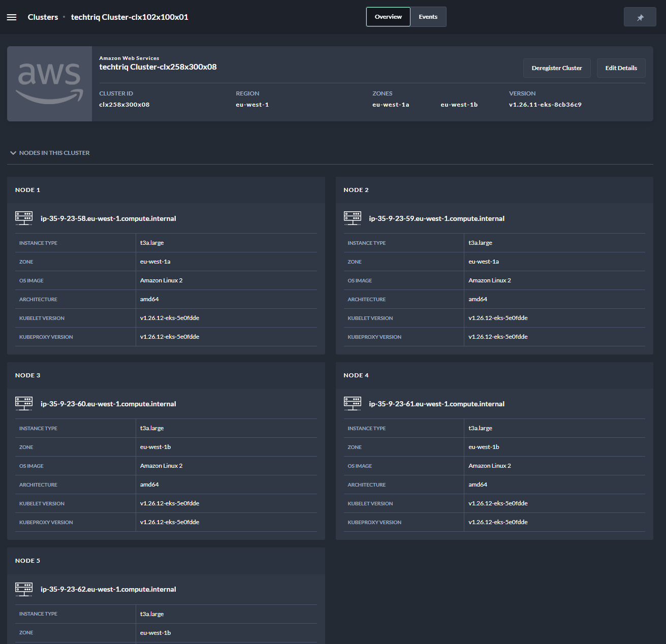The width and height of the screenshot is (666, 644).
Task: Click the eu-west-1b zone value in header
Action: point(459,105)
